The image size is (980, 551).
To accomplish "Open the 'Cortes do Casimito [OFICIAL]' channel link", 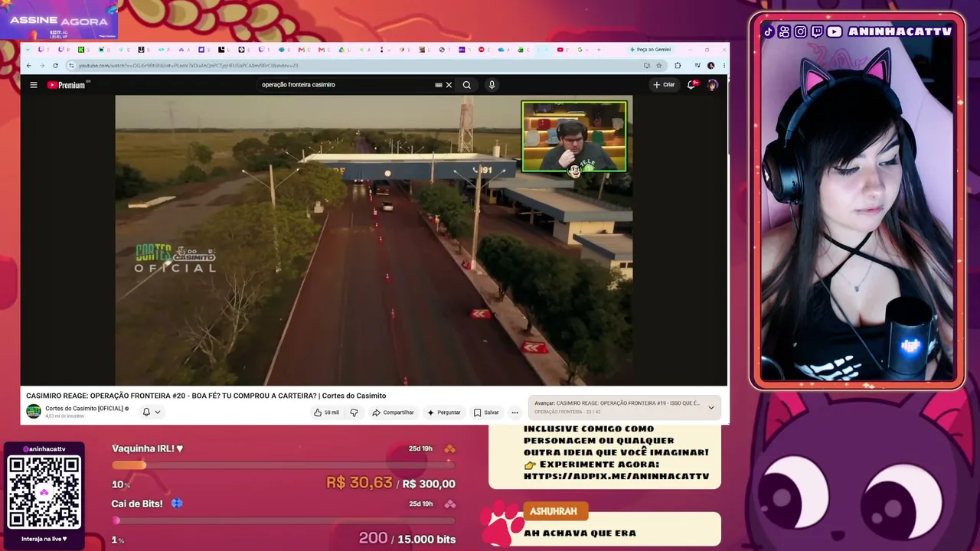I will [84, 409].
